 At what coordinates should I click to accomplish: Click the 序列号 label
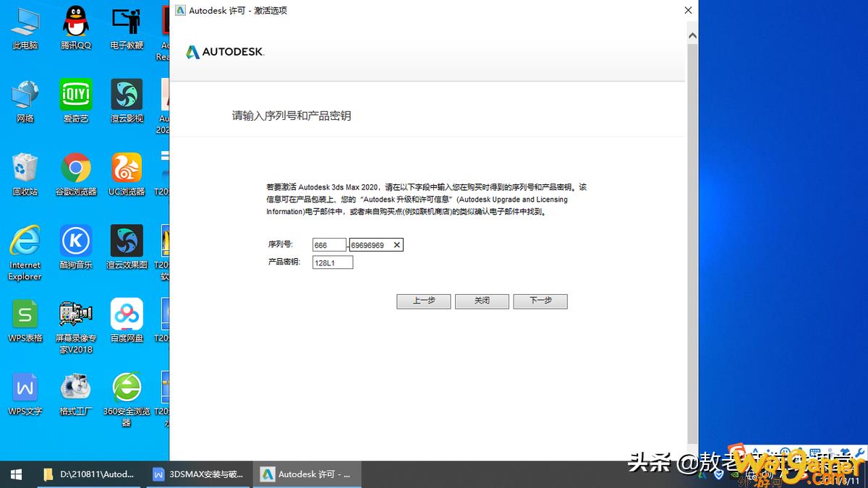[x=280, y=245]
